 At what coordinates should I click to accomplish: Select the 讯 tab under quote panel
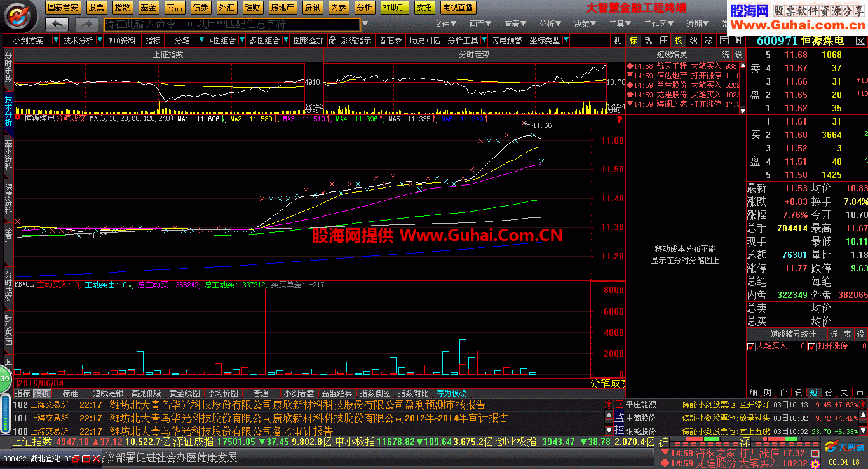pyautogui.click(x=799, y=393)
